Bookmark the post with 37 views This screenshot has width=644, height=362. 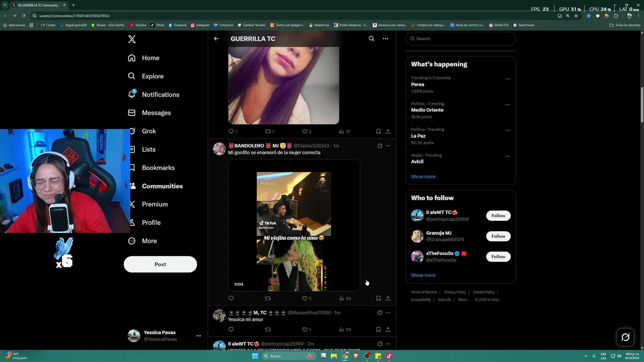pyautogui.click(x=378, y=131)
